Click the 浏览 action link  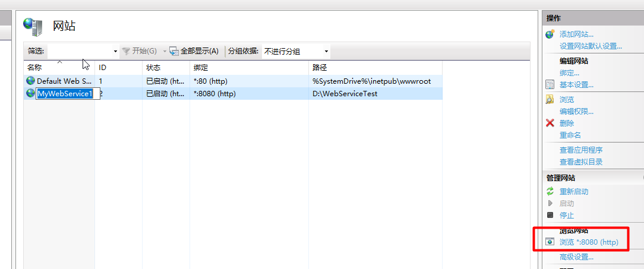pos(567,99)
